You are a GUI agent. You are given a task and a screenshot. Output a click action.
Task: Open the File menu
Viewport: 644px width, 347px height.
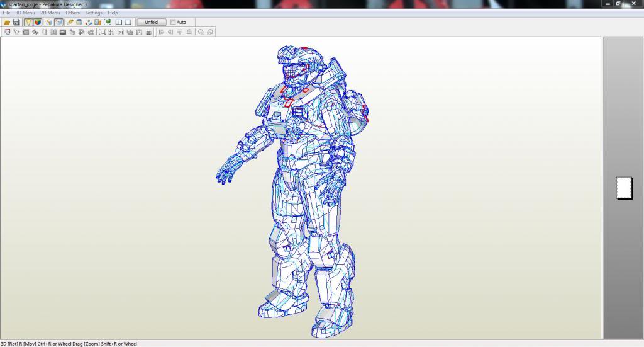click(6, 13)
